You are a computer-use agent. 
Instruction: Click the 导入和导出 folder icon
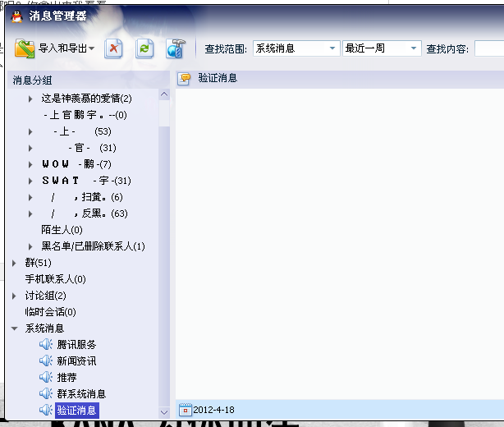[x=25, y=49]
